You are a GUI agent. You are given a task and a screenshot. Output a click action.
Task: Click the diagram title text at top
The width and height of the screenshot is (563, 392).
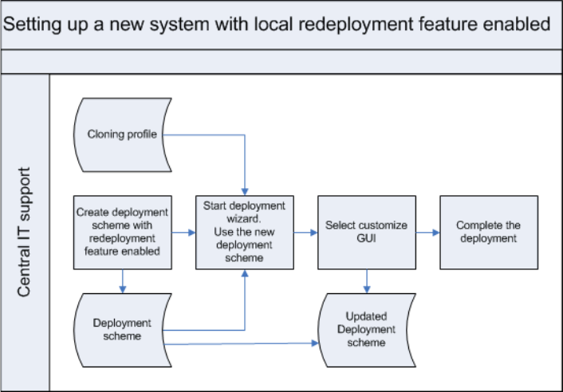coord(278,24)
